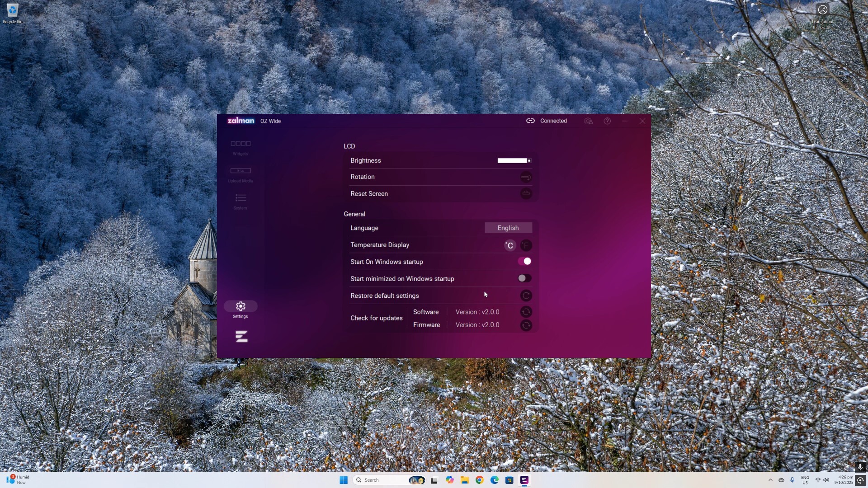Open the help question mark icon

coord(607,121)
